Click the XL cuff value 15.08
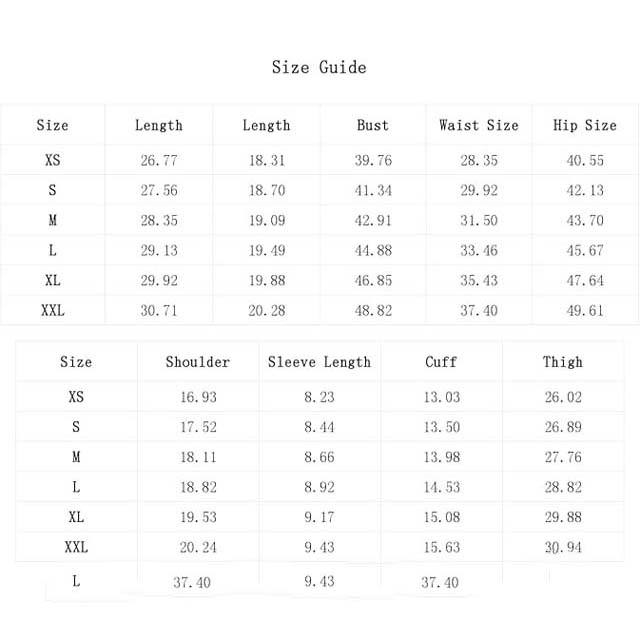Viewport: 640px width, 640px height. pyautogui.click(x=441, y=517)
